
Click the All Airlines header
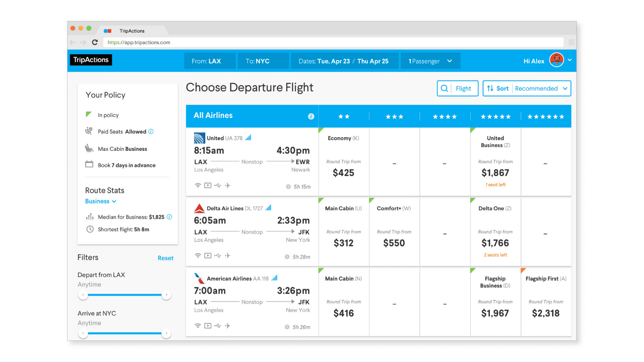pyautogui.click(x=213, y=115)
